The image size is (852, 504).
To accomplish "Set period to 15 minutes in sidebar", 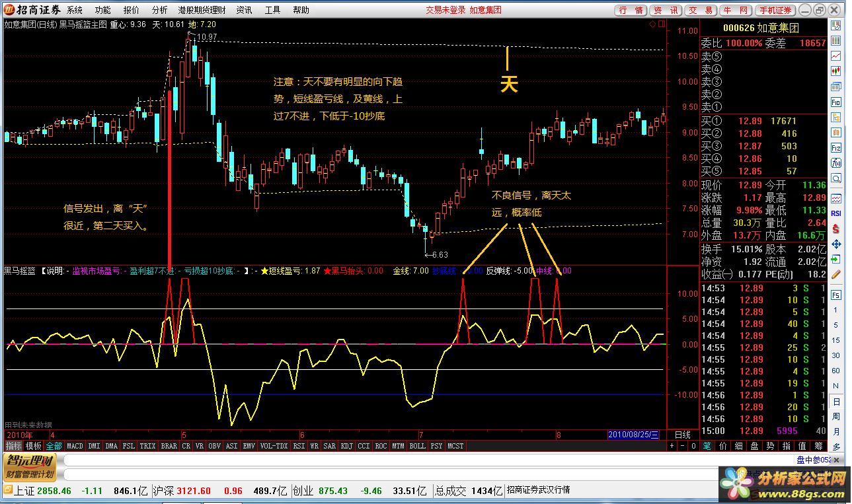I will coord(836,340).
